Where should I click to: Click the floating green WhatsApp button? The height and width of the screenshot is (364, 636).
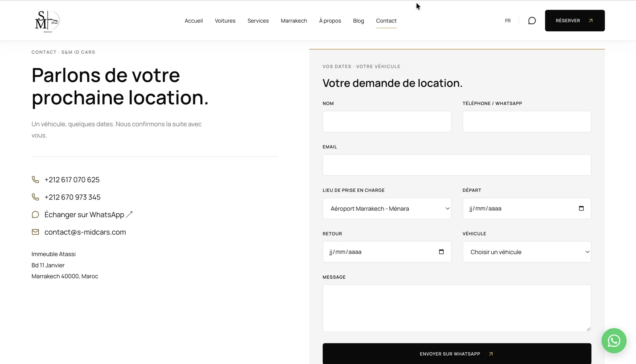click(614, 341)
